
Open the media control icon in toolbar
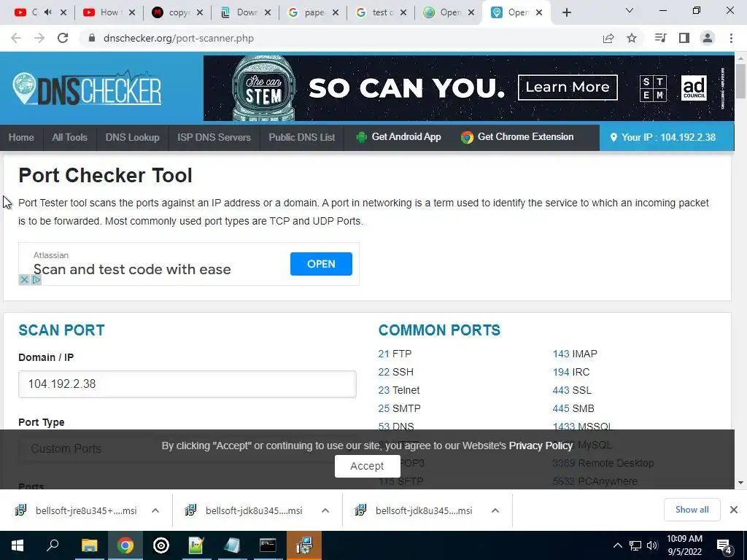pyautogui.click(x=660, y=38)
